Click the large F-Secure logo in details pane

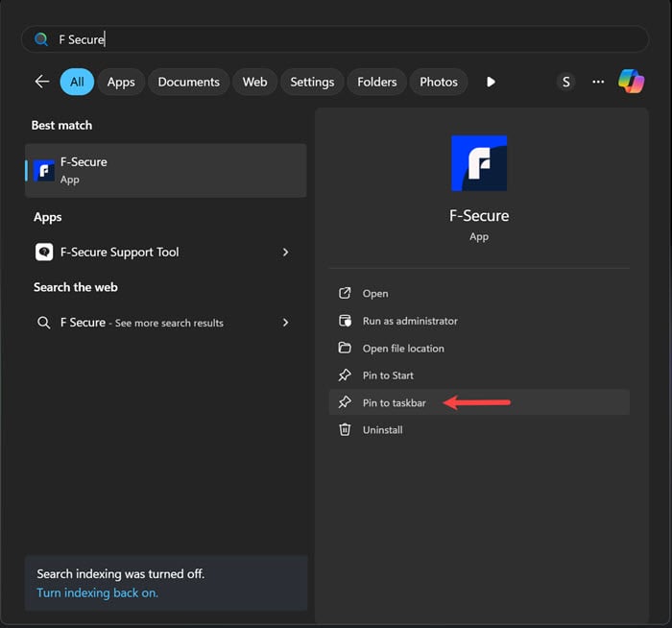(x=479, y=163)
